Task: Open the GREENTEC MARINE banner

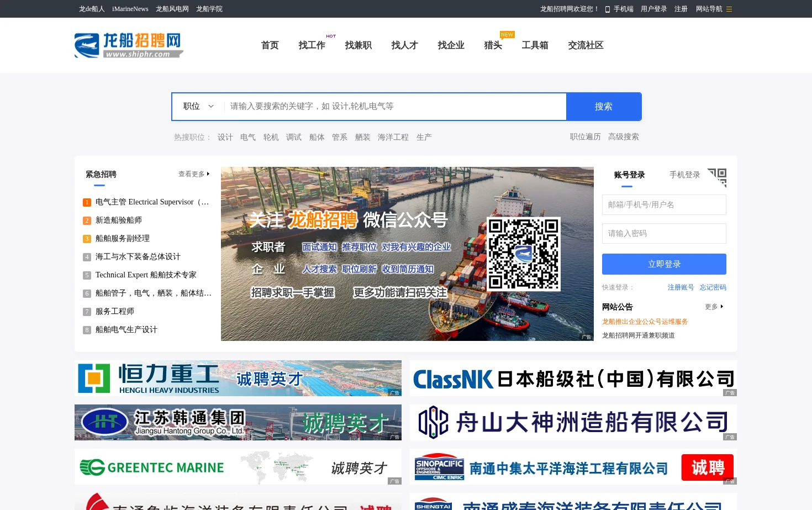Action: point(238,467)
